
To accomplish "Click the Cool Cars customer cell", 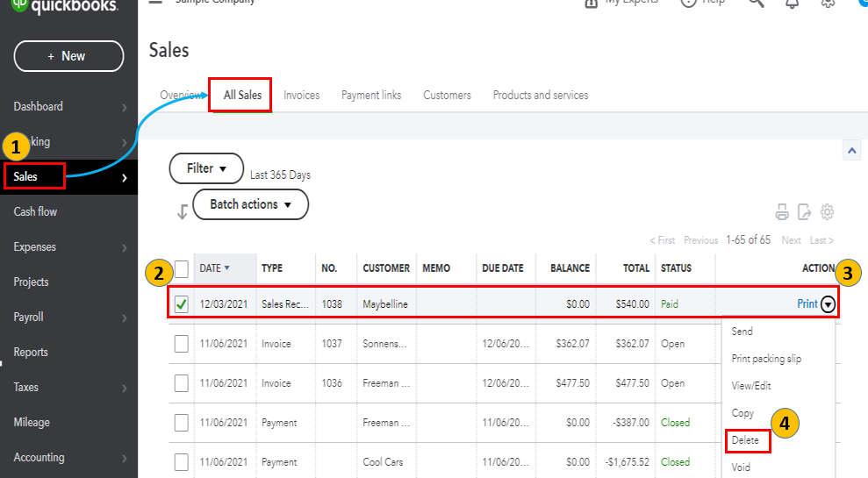I will click(383, 462).
